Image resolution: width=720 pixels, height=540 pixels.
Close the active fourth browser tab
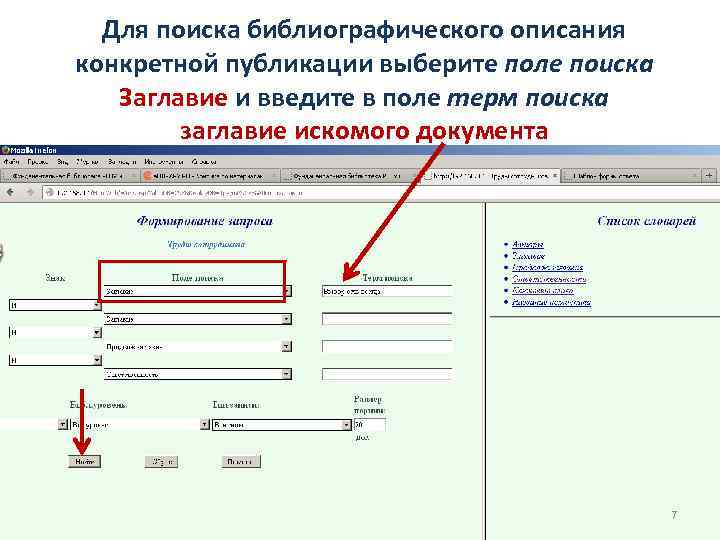tap(555, 175)
